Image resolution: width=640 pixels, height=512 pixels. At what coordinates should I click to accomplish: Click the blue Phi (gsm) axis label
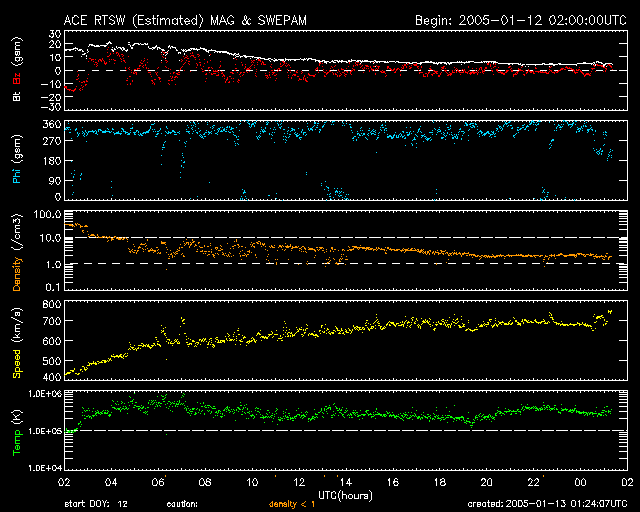coord(16,160)
